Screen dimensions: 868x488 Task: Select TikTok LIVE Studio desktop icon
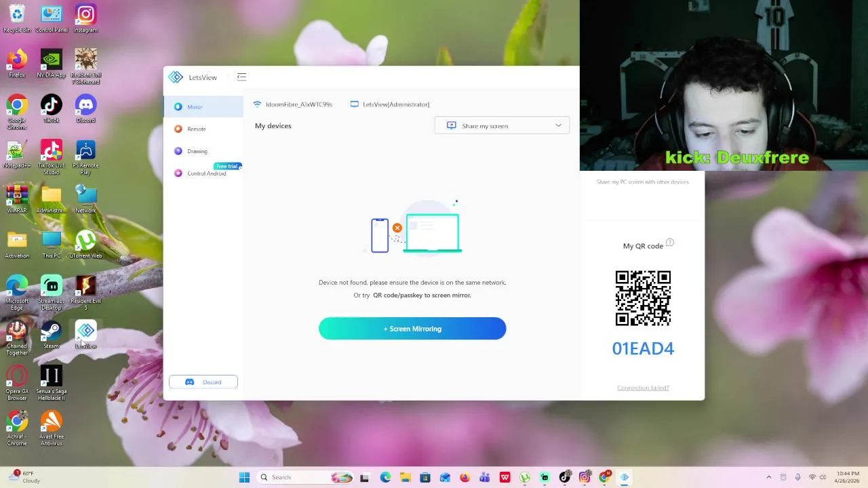pyautogui.click(x=52, y=157)
